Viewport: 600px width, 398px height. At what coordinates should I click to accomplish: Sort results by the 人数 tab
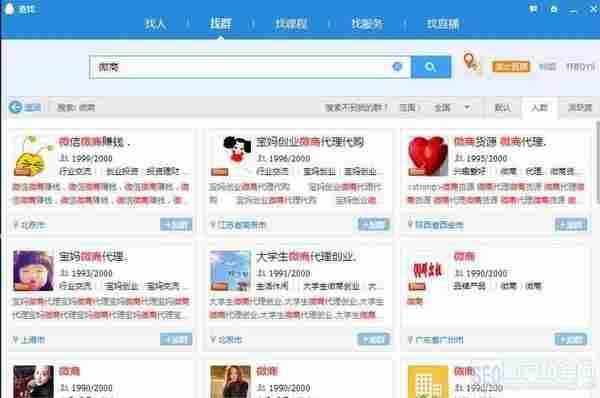(540, 108)
